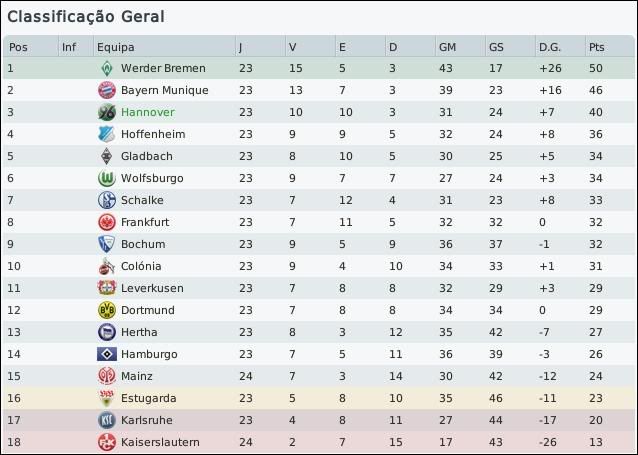Image resolution: width=638 pixels, height=455 pixels.
Task: Sort by the GM column header
Action: [447, 47]
